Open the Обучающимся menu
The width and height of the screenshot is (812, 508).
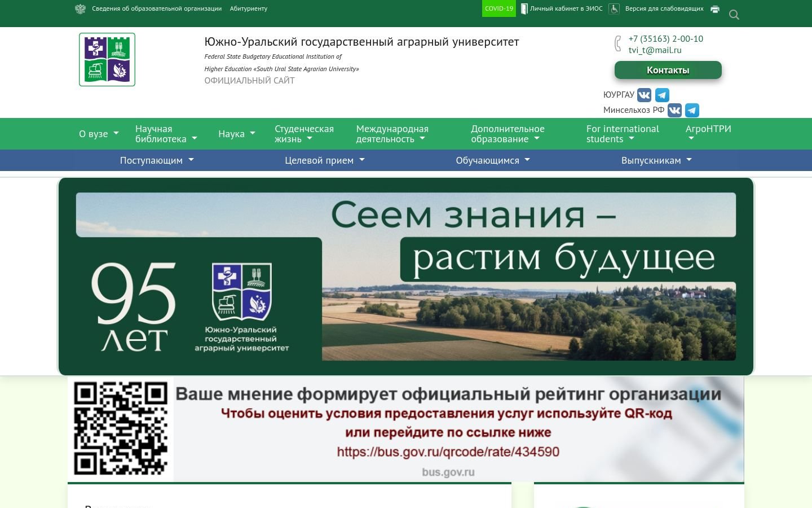click(493, 160)
